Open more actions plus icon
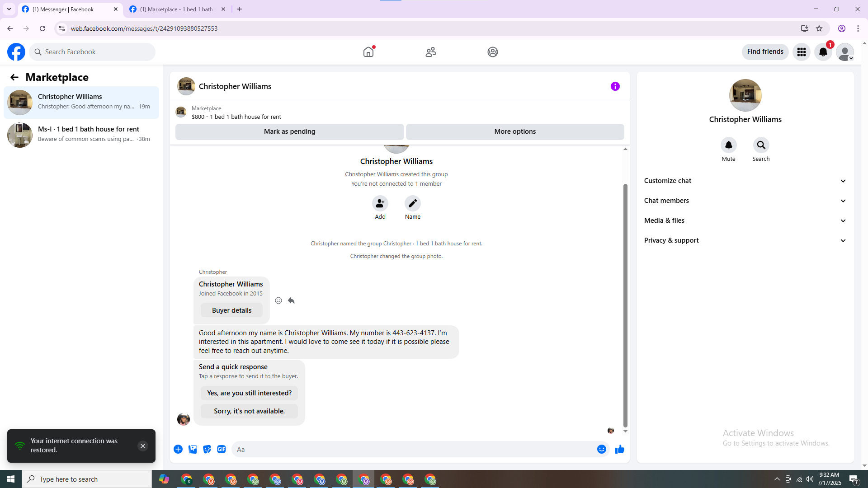This screenshot has height=488, width=868. point(178,449)
